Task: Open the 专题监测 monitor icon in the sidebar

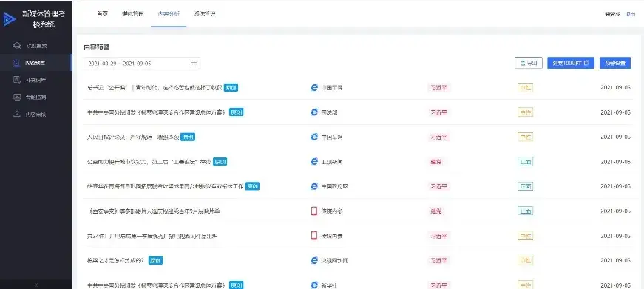Action: point(17,98)
